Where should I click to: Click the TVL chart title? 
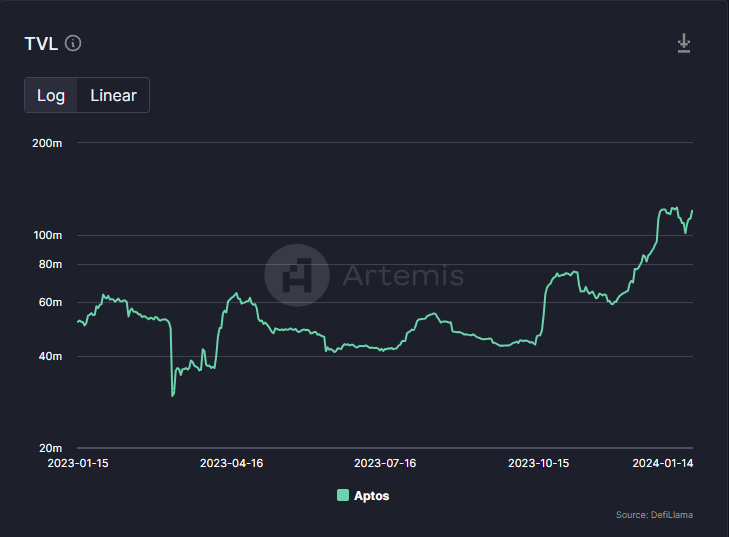41,44
